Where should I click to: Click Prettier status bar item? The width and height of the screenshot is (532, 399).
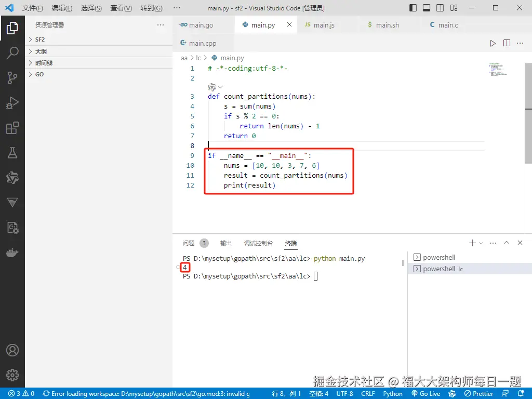click(x=478, y=394)
